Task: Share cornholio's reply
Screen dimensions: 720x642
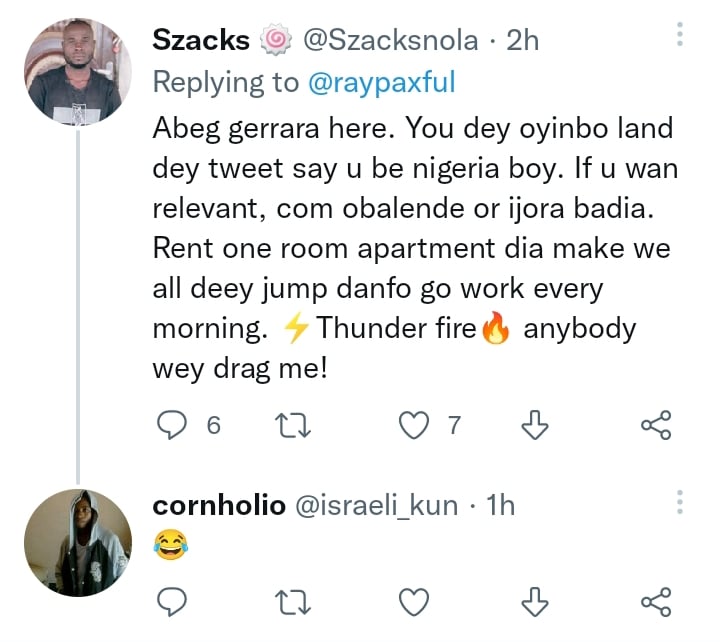Action: click(655, 601)
